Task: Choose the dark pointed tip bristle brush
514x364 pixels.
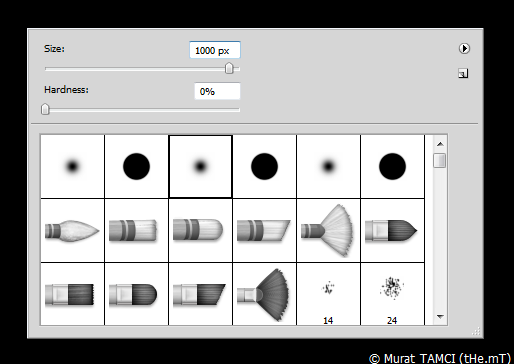Action: pyautogui.click(x=392, y=230)
